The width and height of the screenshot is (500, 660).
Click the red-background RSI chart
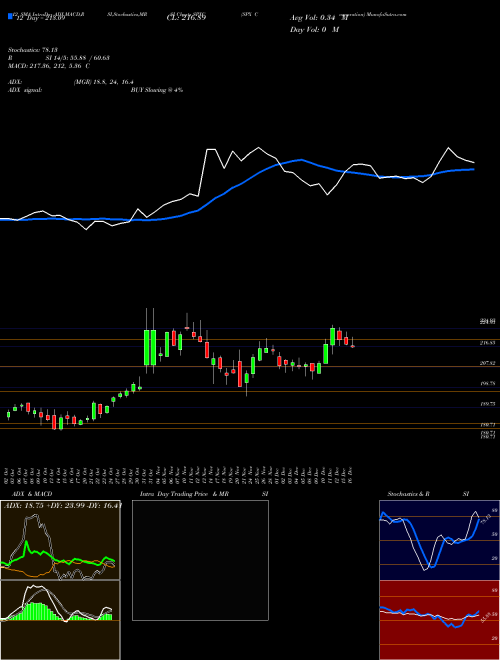pyautogui.click(x=439, y=620)
